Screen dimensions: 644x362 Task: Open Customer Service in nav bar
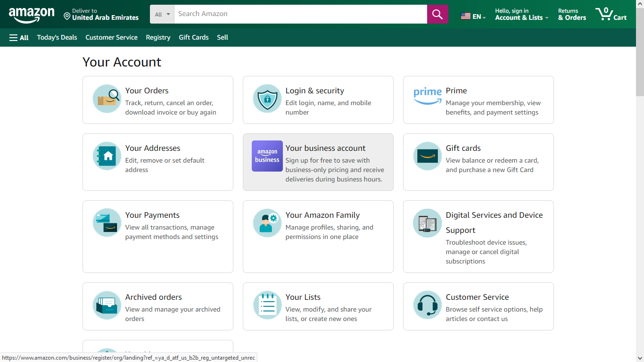111,38
